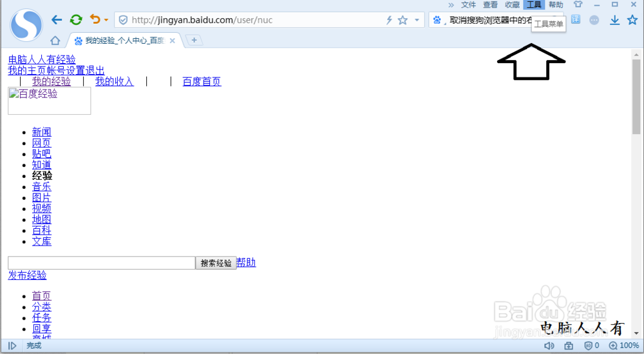Reload the page with the green refresh icon
This screenshot has width=644, height=354.
tap(76, 20)
